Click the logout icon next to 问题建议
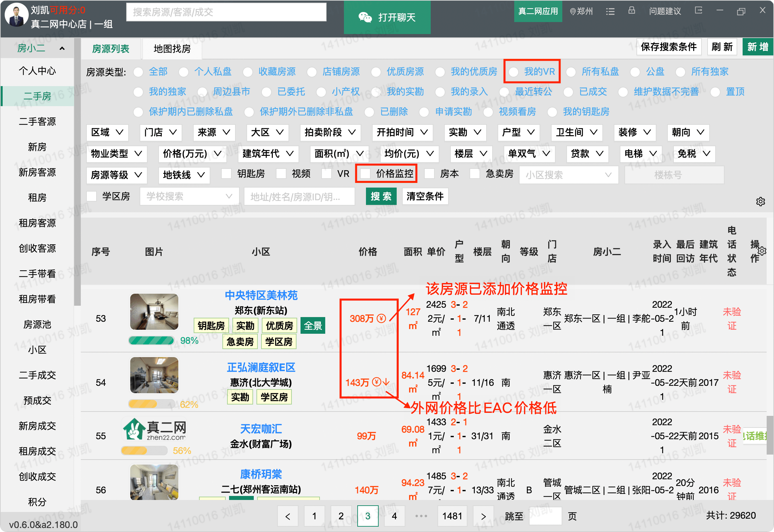The height and width of the screenshot is (532, 774). [698, 11]
